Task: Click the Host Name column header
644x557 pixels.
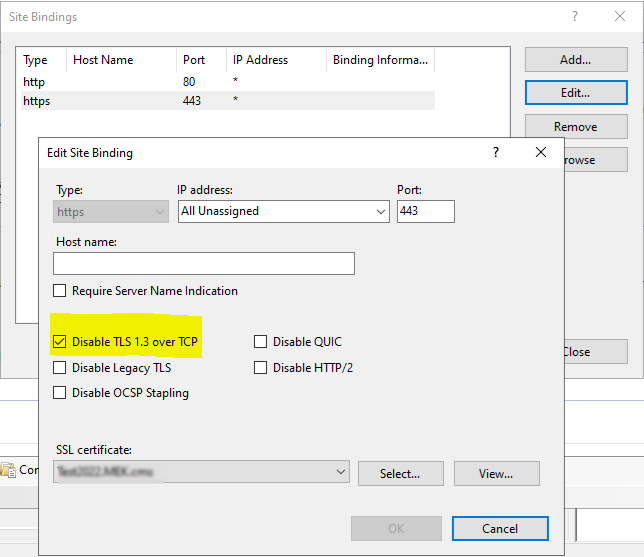Action: coord(103,60)
